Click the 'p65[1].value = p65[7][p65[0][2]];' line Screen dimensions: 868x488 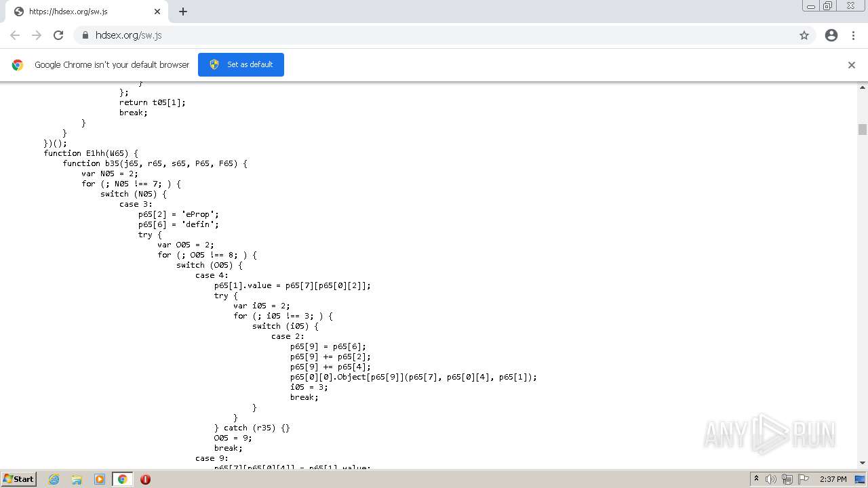click(x=293, y=285)
